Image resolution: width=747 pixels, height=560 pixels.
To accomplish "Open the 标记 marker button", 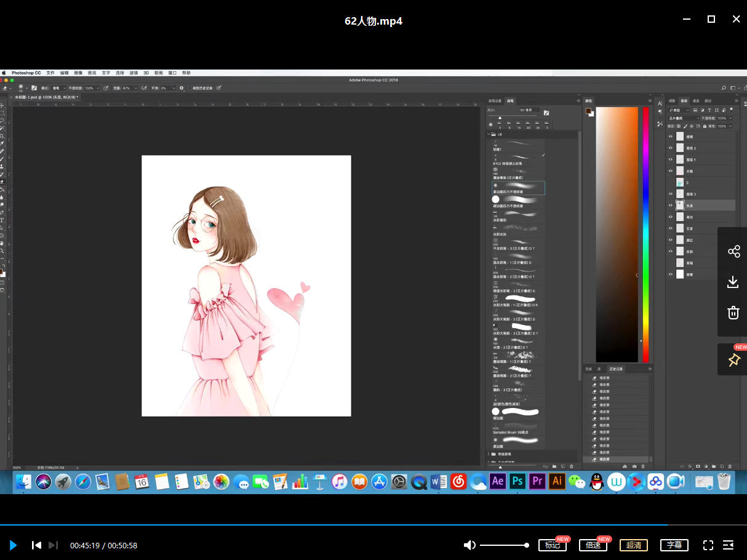I will pos(552,545).
